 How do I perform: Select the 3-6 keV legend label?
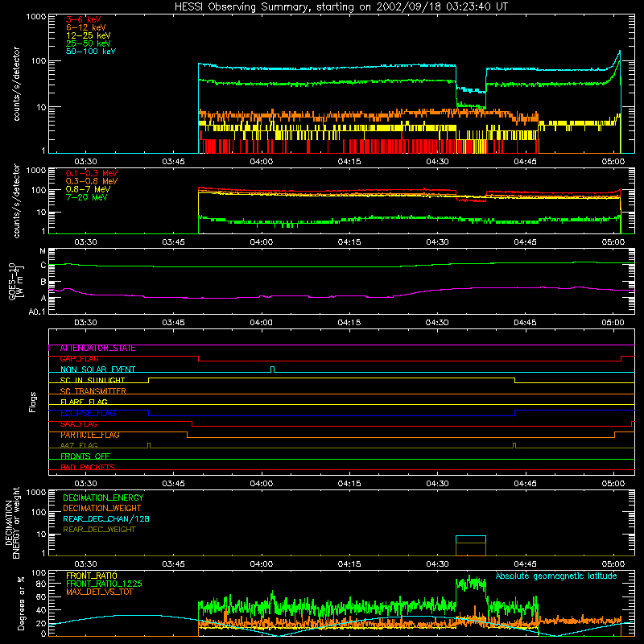(x=83, y=19)
